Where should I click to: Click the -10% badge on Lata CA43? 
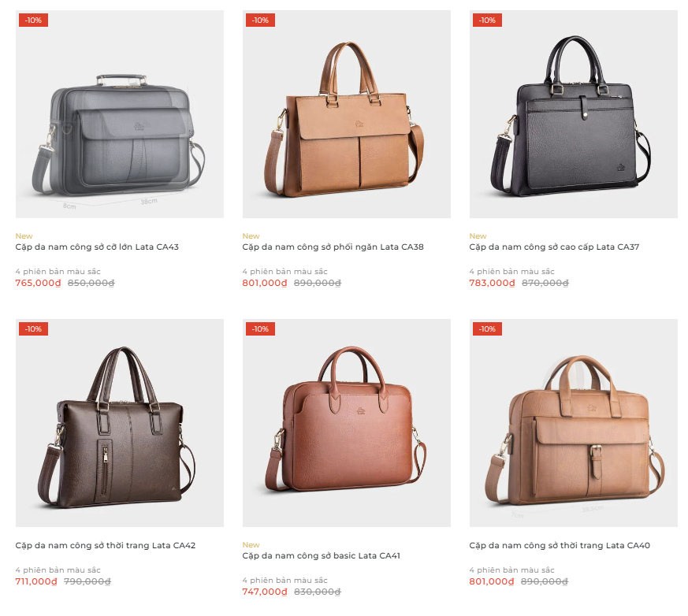(x=33, y=20)
